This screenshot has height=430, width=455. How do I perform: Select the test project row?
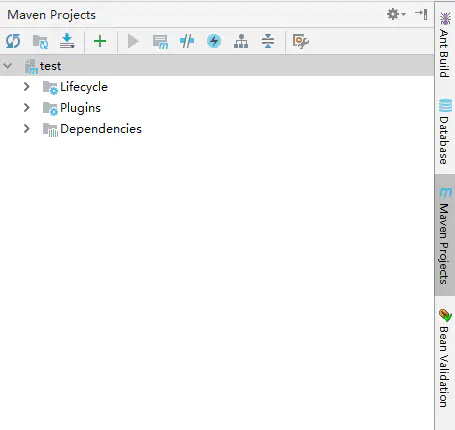click(217, 66)
